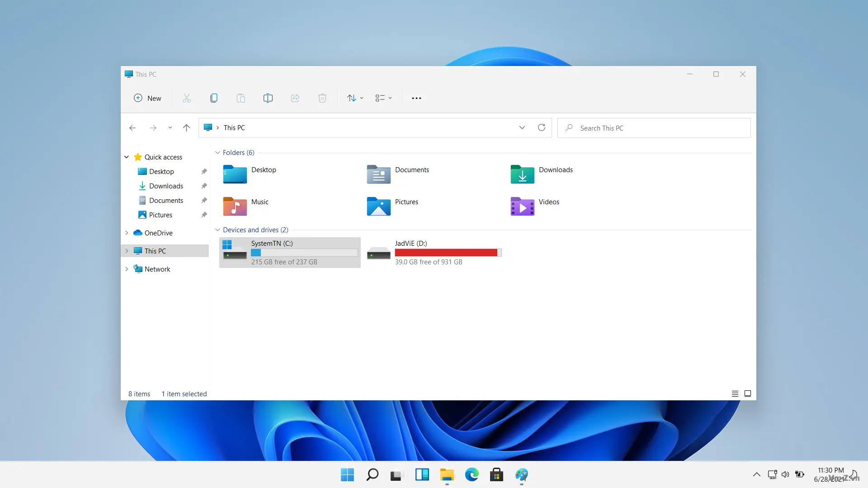The height and width of the screenshot is (488, 868).
Task: Select the JadViE (D:) drive
Action: [x=434, y=253]
